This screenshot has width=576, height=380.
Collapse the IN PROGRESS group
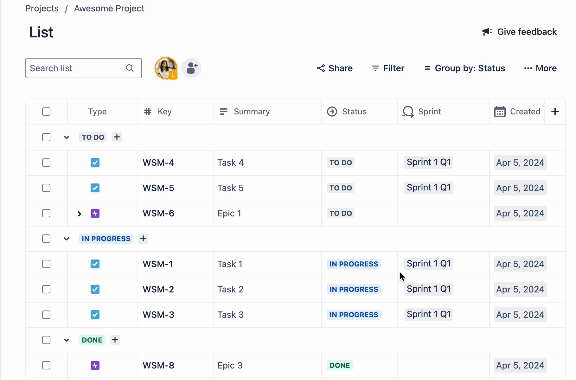point(66,239)
